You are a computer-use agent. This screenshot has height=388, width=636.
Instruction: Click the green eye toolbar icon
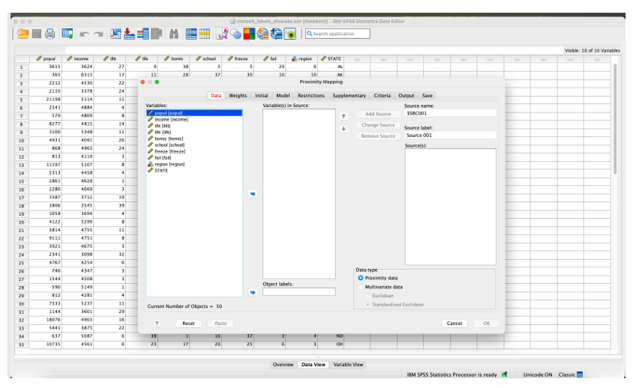(x=290, y=34)
